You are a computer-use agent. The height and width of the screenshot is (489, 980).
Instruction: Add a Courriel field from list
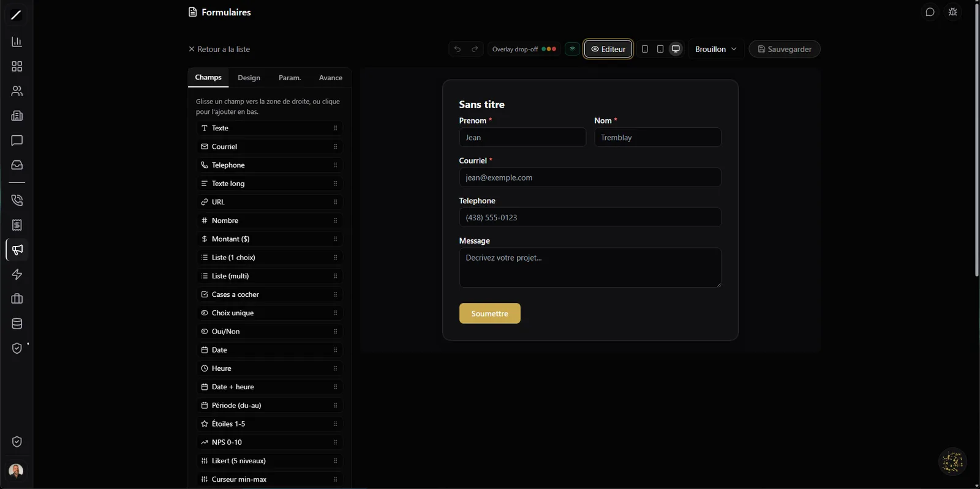coord(269,146)
